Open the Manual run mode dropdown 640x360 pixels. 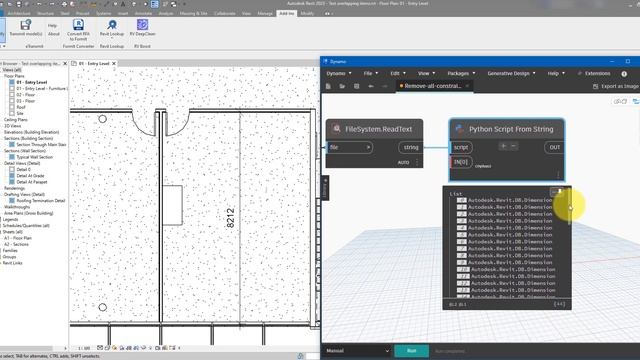(x=357, y=351)
